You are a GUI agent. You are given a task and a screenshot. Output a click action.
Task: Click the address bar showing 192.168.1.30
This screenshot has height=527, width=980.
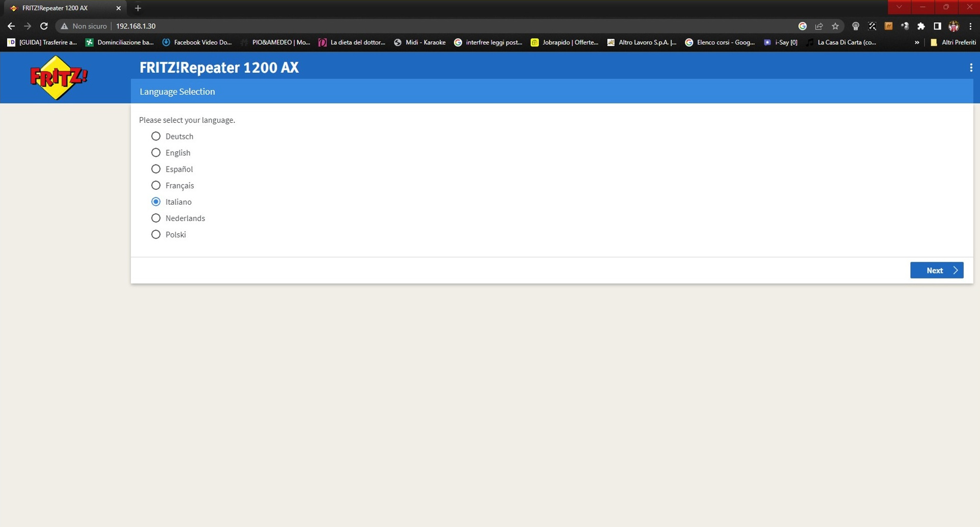point(136,26)
